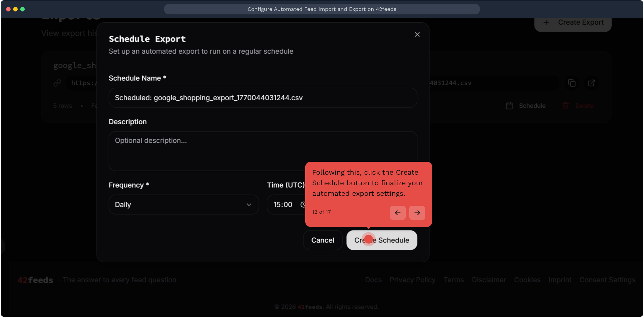Expand Frequency options via chevron arrow
The width and height of the screenshot is (644, 317).
click(249, 205)
